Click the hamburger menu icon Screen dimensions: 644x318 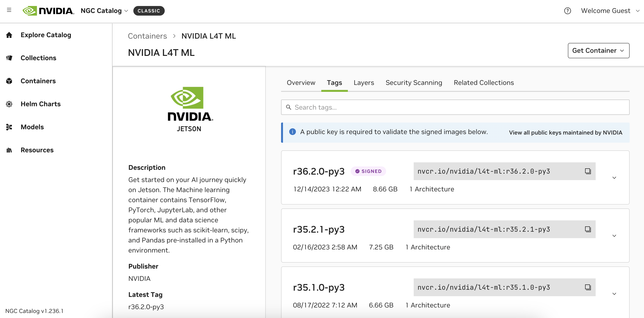pyautogui.click(x=9, y=10)
